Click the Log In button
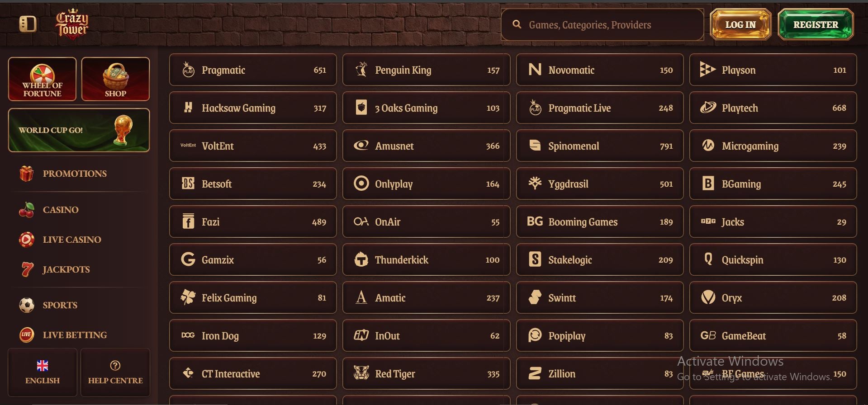The width and height of the screenshot is (868, 405). click(x=740, y=24)
